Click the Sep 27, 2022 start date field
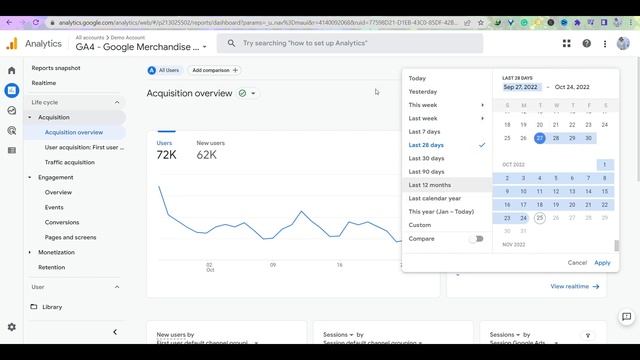Image resolution: width=640 pixels, height=360 pixels. tap(521, 87)
